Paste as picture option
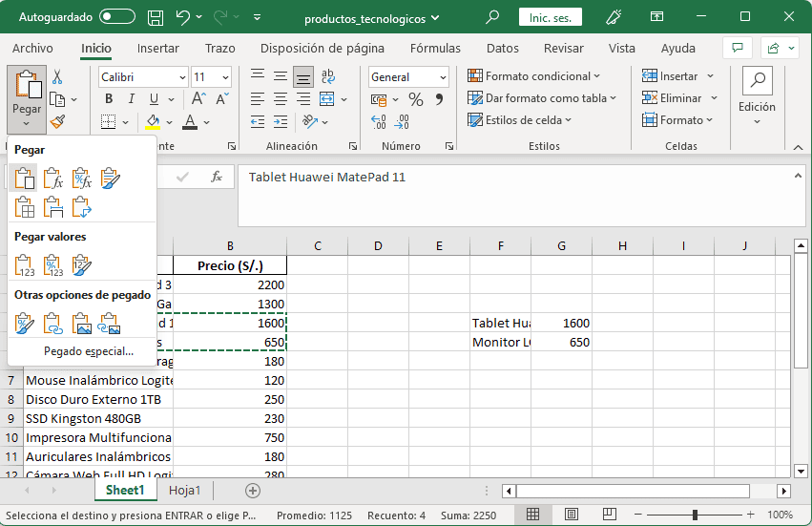Screen dimensions: 812x526 pyautogui.click(x=82, y=324)
